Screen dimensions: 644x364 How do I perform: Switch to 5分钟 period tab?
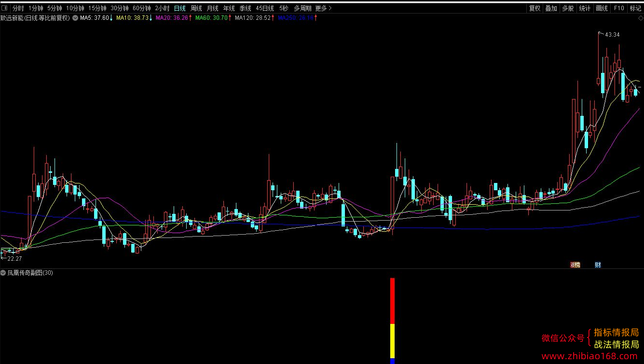point(55,8)
